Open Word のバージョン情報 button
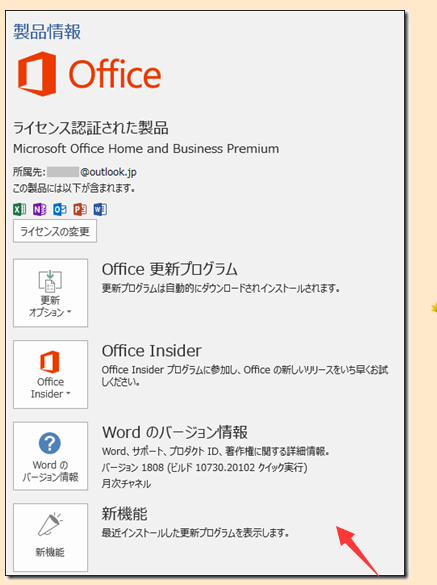 pyautogui.click(x=50, y=456)
